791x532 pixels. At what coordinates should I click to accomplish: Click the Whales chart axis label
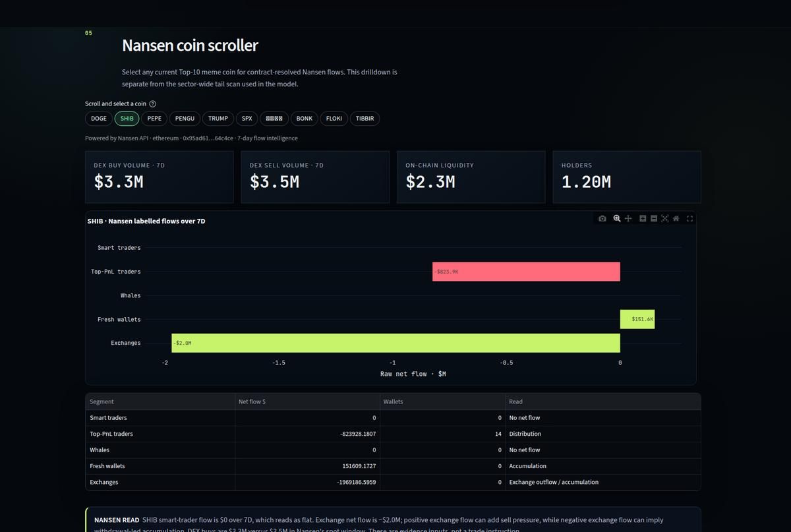click(131, 295)
